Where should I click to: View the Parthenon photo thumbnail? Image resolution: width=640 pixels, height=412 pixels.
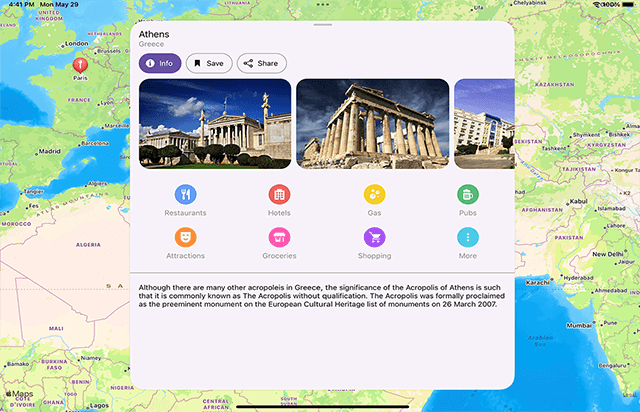[371, 124]
